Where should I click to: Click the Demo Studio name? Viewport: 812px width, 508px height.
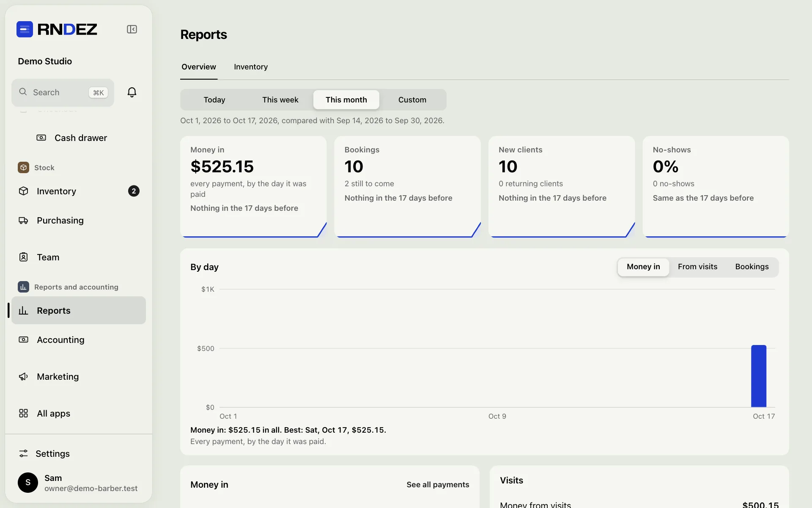[x=45, y=61]
